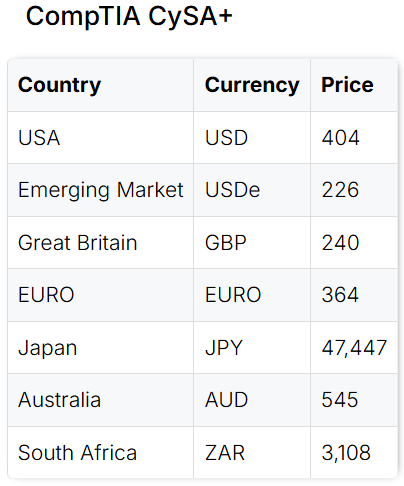Select the 404 price value
This screenshot has height=486, width=404.
click(340, 138)
